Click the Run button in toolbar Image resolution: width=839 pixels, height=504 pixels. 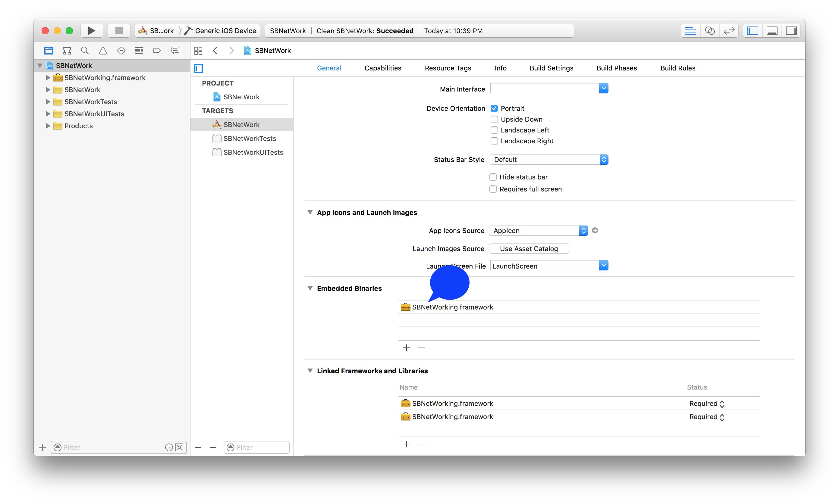point(91,30)
